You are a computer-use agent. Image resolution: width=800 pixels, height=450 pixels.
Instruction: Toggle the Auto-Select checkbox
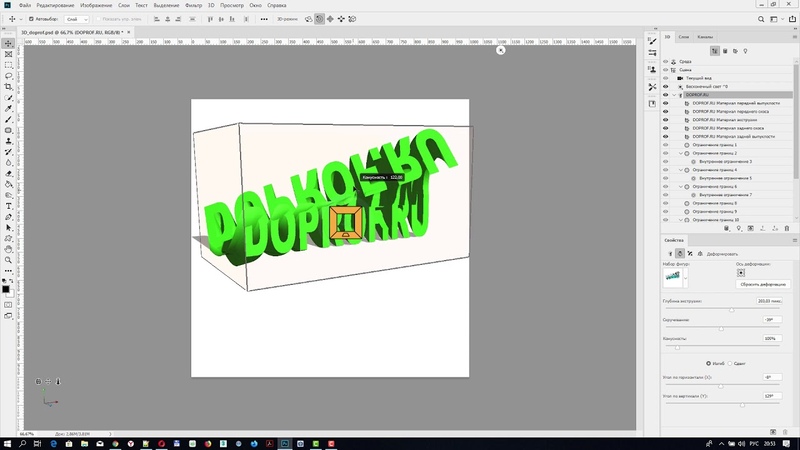click(31, 19)
